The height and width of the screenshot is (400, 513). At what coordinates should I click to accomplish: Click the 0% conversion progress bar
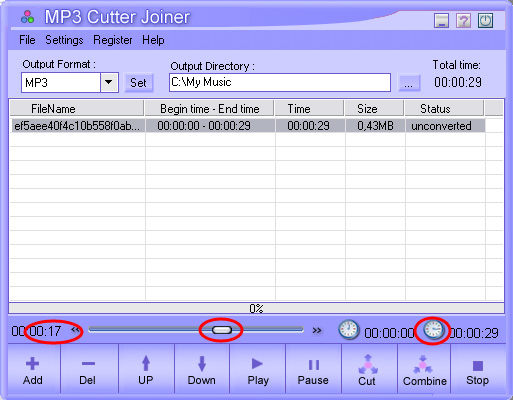[x=256, y=308]
